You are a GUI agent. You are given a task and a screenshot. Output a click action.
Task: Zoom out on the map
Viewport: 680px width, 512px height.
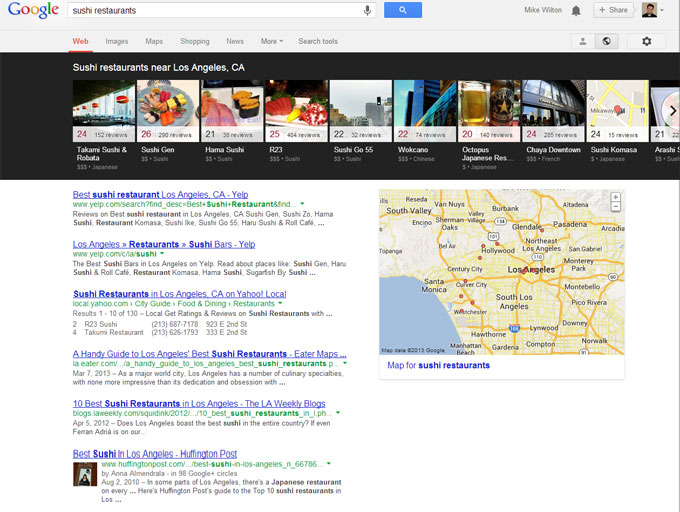[615, 206]
